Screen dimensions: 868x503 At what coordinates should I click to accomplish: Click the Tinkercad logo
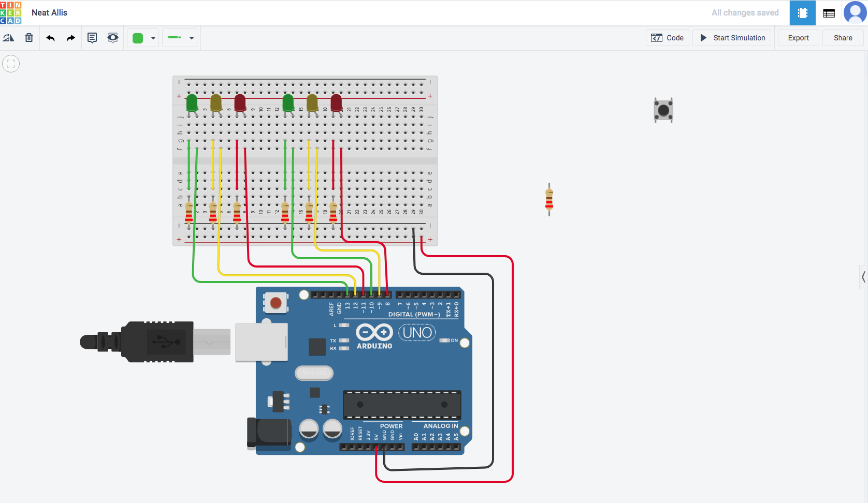click(x=11, y=12)
